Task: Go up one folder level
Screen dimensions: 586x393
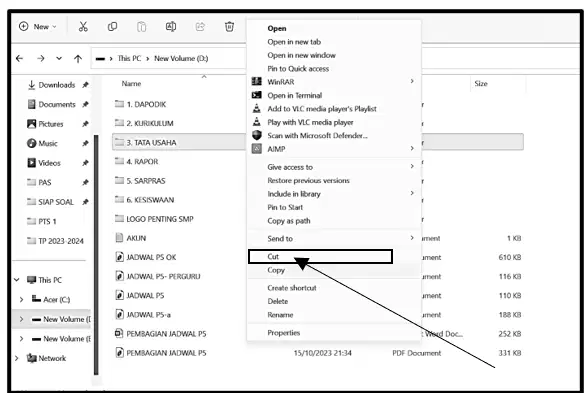Action: pyautogui.click(x=78, y=58)
